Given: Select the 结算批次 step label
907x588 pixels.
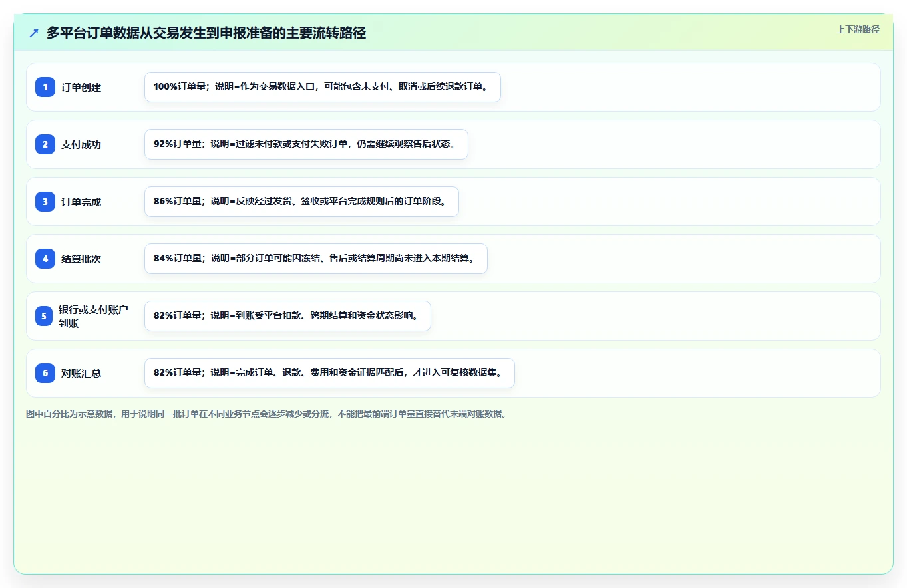Looking at the screenshot, I should 81,259.
